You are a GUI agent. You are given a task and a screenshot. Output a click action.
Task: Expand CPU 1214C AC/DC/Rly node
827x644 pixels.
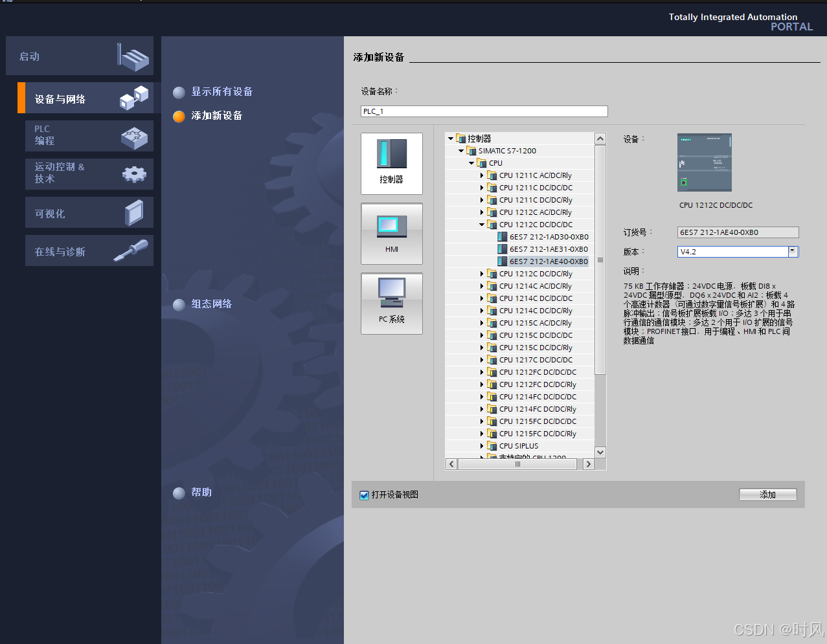click(482, 286)
